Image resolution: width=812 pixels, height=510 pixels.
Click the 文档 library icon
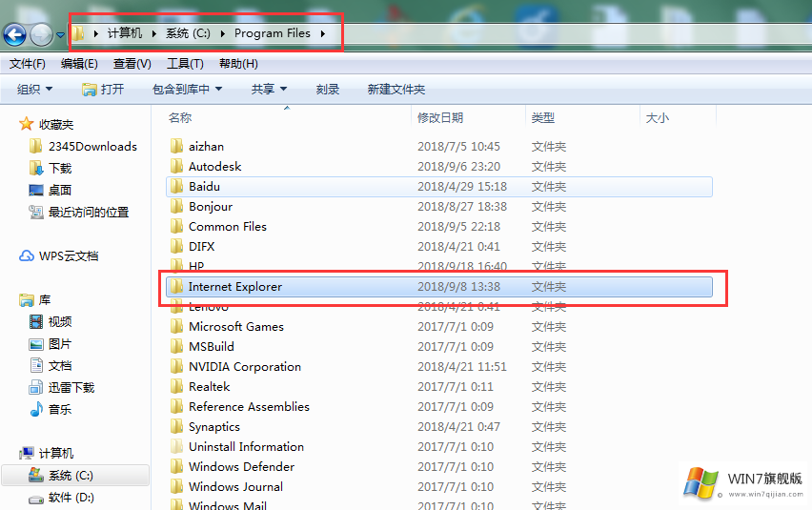pos(36,365)
